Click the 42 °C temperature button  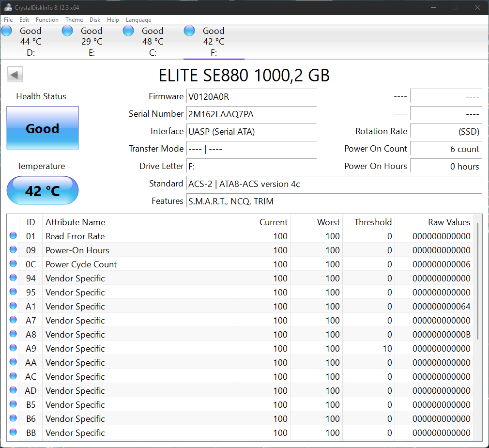click(x=43, y=190)
